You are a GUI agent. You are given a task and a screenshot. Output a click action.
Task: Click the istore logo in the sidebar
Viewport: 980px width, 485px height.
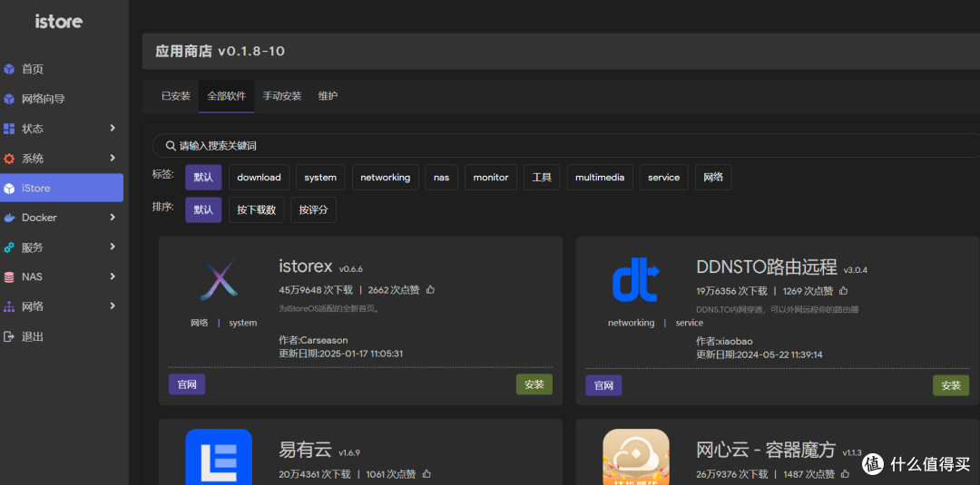coord(59,21)
